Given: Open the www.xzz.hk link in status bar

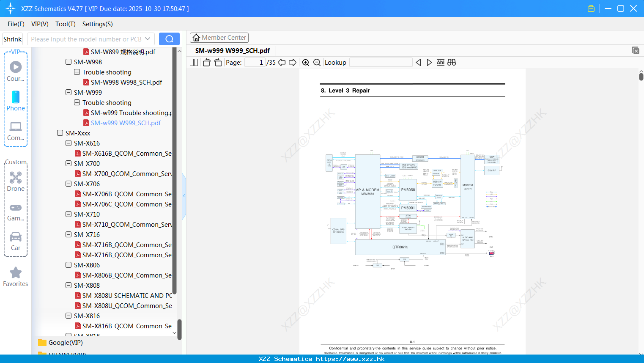Looking at the screenshot, I should [x=350, y=359].
